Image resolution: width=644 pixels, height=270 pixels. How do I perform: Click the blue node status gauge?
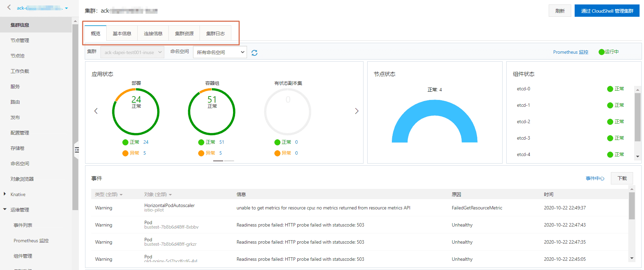[435, 121]
